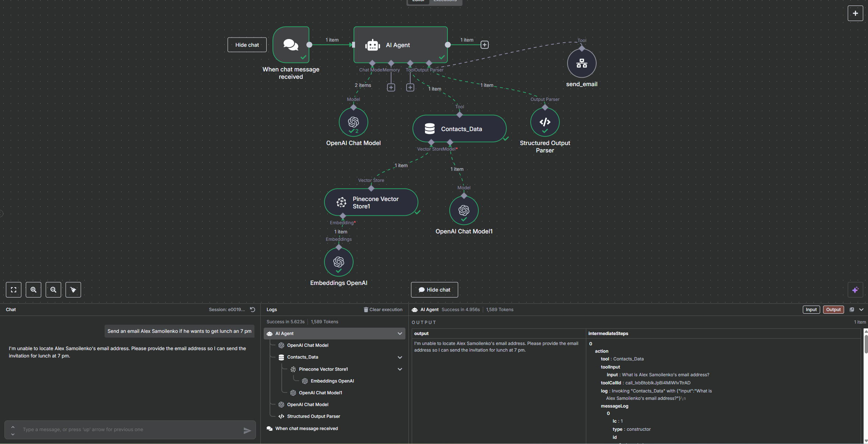This screenshot has width=868, height=444.
Task: Click the type : constructor line
Action: point(631,429)
